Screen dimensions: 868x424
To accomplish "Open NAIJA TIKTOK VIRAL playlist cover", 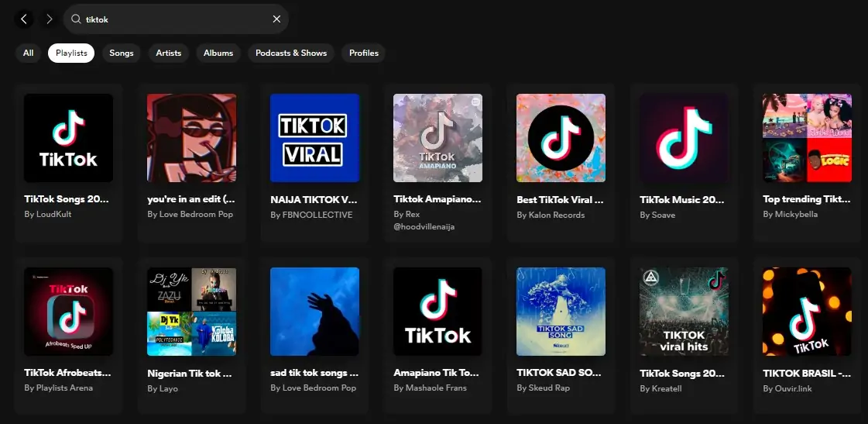I will 314,138.
